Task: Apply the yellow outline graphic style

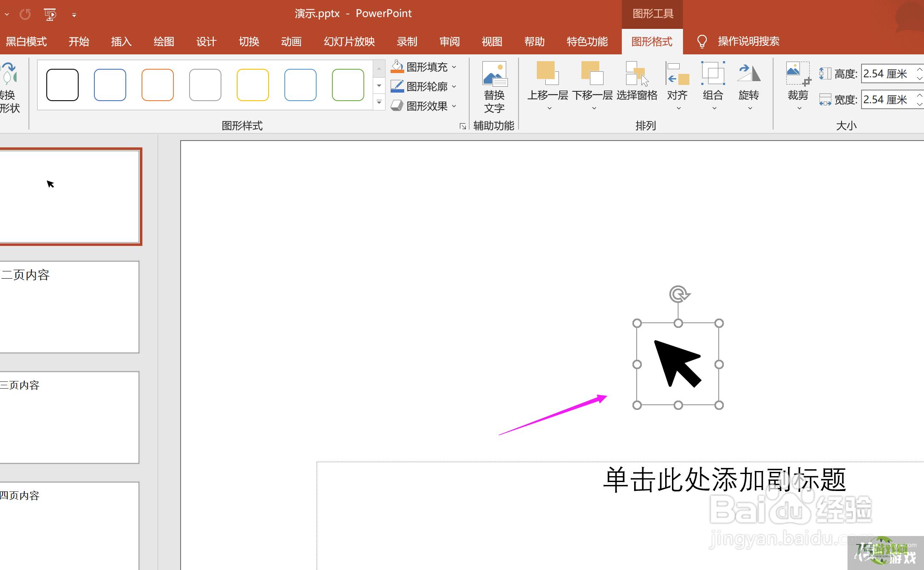Action: (253, 85)
